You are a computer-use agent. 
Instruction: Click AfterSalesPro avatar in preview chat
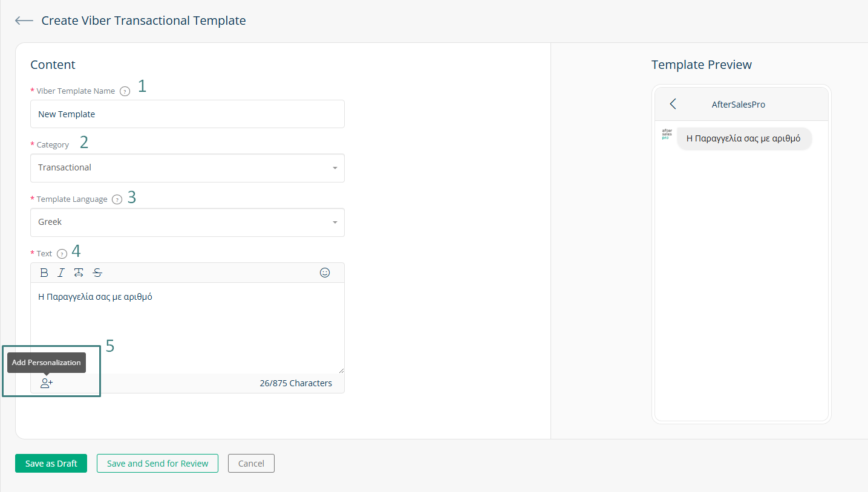tap(667, 134)
